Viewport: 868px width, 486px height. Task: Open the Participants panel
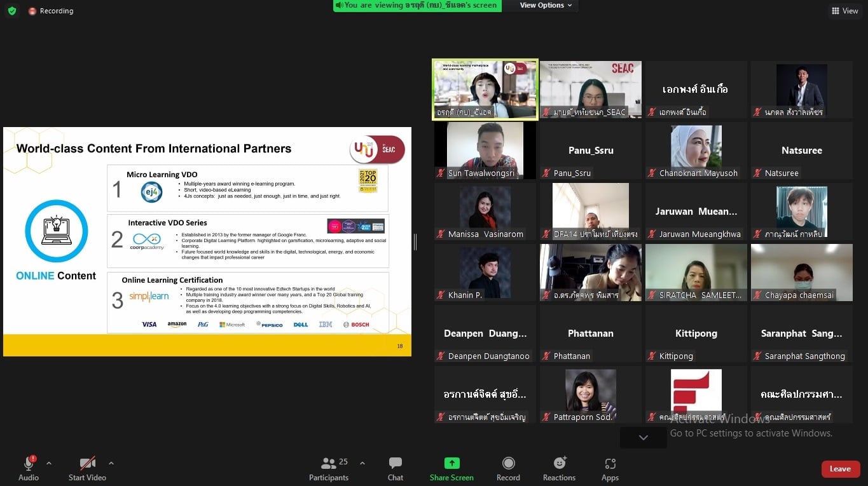pos(329,469)
